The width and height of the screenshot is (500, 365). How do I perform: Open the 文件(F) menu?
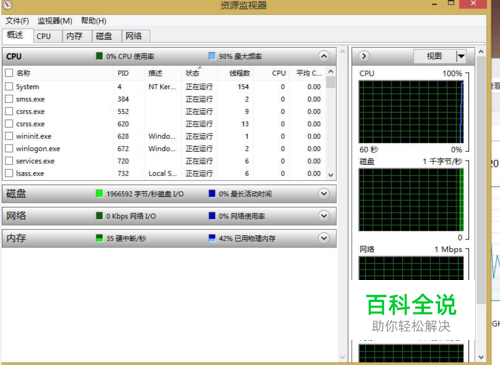point(17,21)
